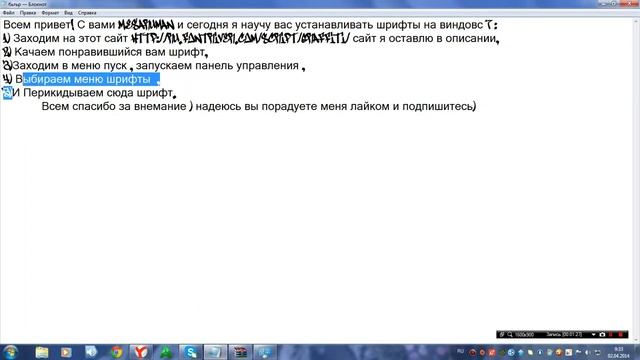Click the graffiti-font MEGAPUMAN word
Image resolution: width=640 pixels, height=360 pixels.
[x=146, y=25]
